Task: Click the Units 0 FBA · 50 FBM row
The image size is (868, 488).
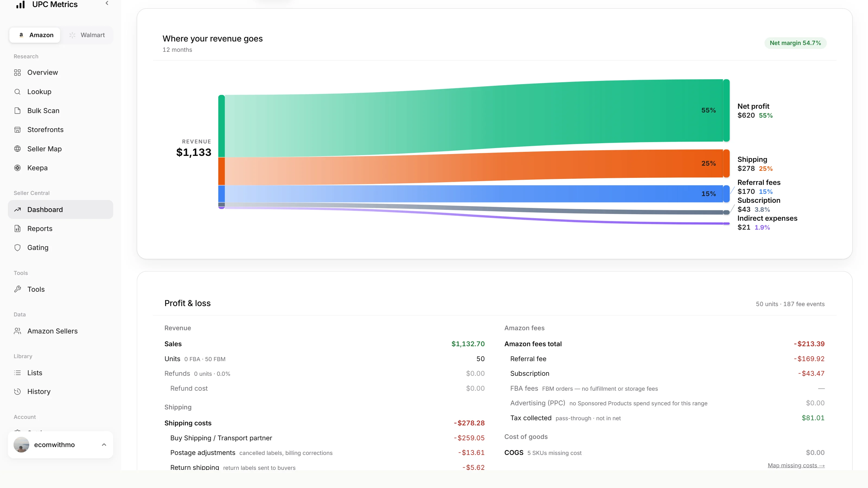Action: coord(324,359)
